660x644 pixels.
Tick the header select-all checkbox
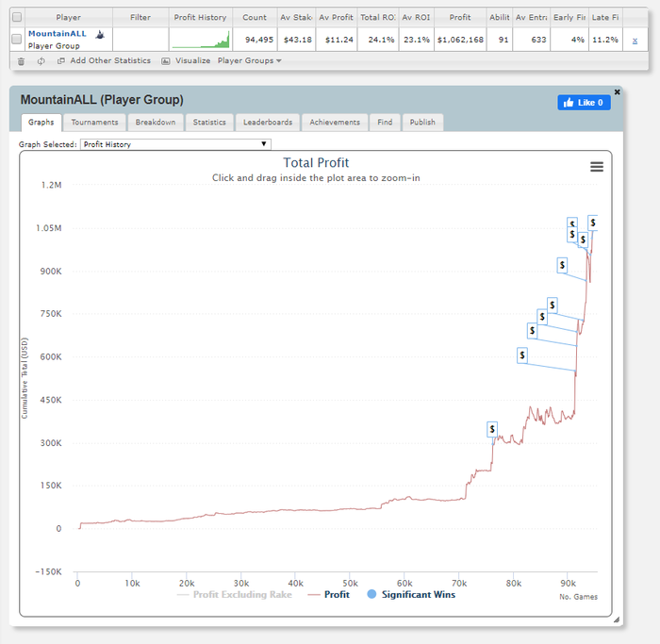tap(16, 17)
